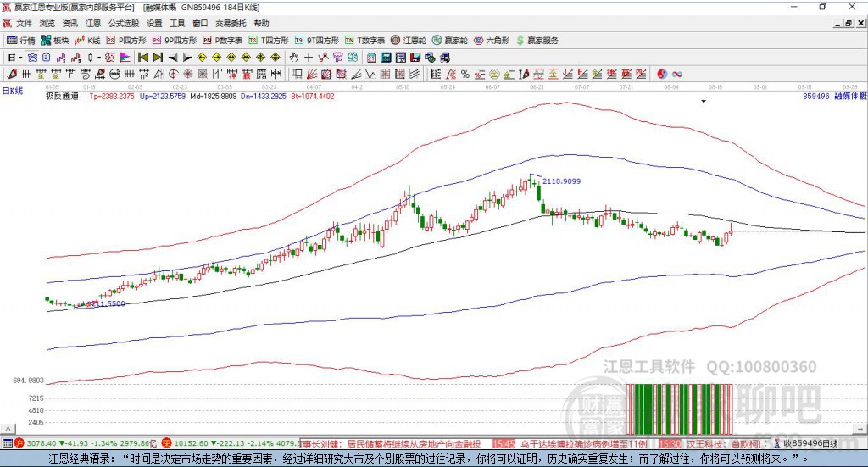Jump to last bar with the skip-to-end icon
The height and width of the screenshot is (467, 868).
pos(158,57)
